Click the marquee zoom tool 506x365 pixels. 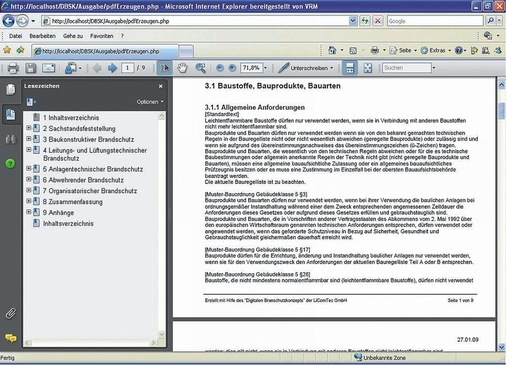(200, 68)
